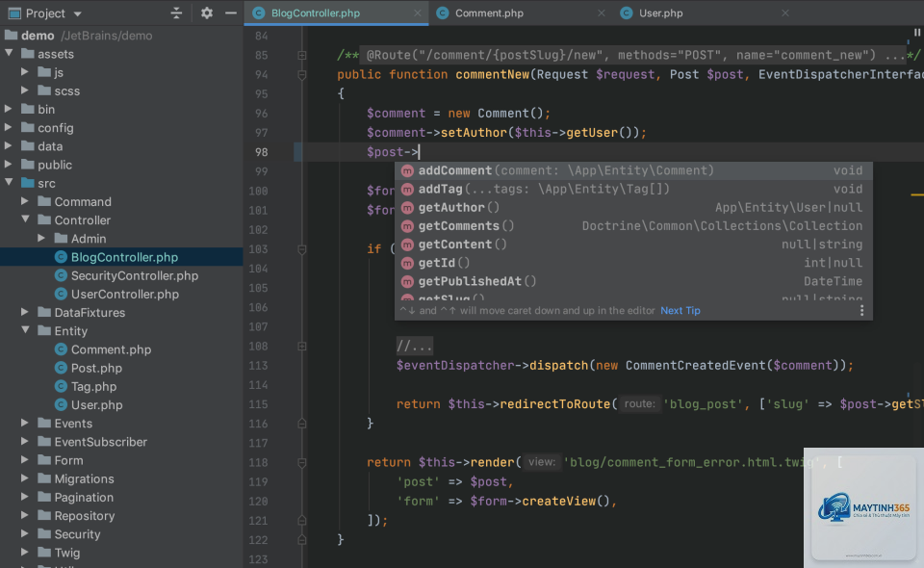Close the User.php tab
Image resolution: width=924 pixels, height=568 pixels.
point(785,13)
